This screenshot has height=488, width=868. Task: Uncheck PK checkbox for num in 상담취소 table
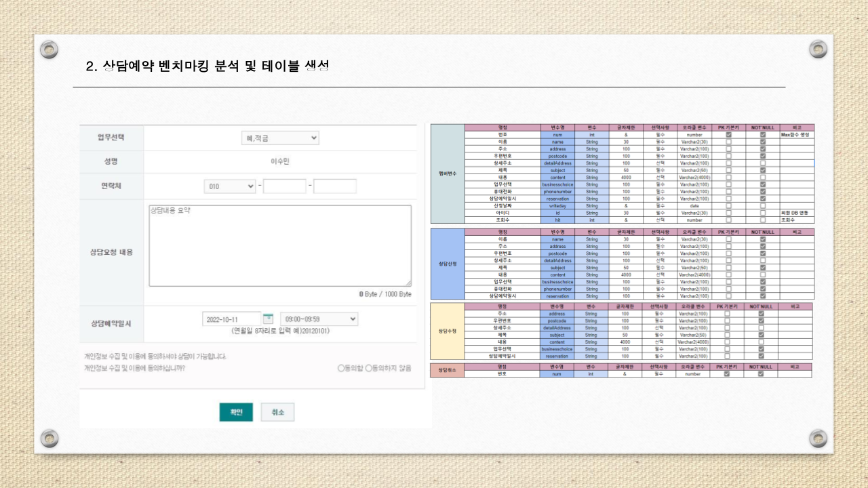click(729, 373)
